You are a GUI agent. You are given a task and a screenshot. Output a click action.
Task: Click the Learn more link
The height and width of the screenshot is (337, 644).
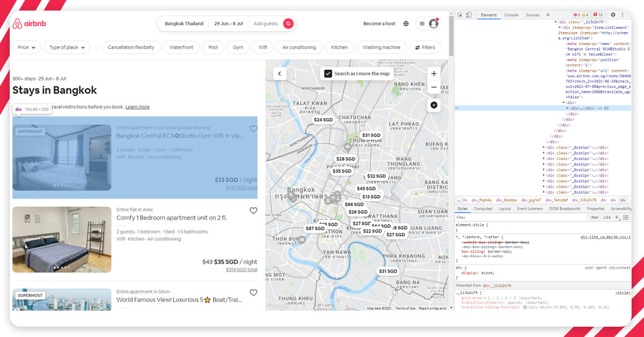(x=137, y=107)
